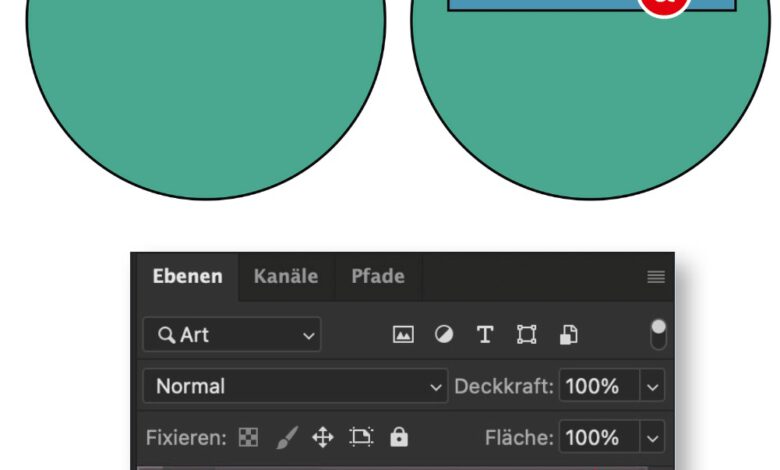This screenshot has width=780, height=470.
Task: Open the Normal blend mode dropdown
Action: [x=295, y=386]
